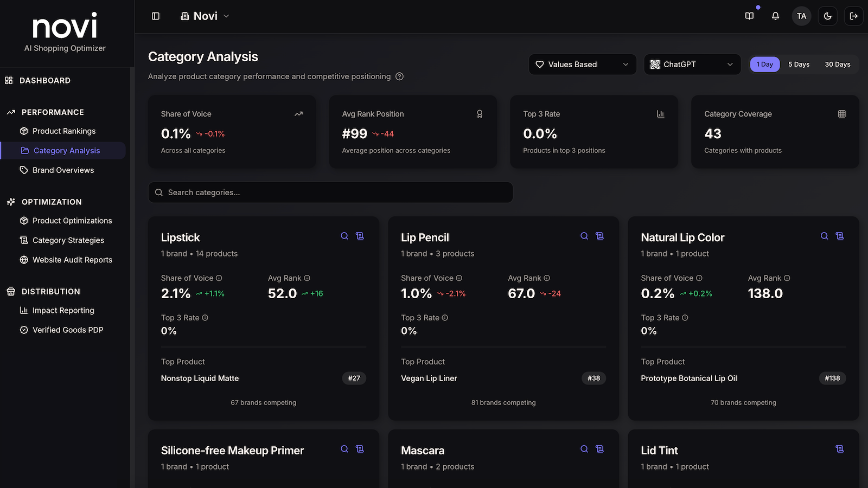Image resolution: width=868 pixels, height=488 pixels.
Task: Click the Share of Voice info icon for Lipstick
Action: coord(219,278)
